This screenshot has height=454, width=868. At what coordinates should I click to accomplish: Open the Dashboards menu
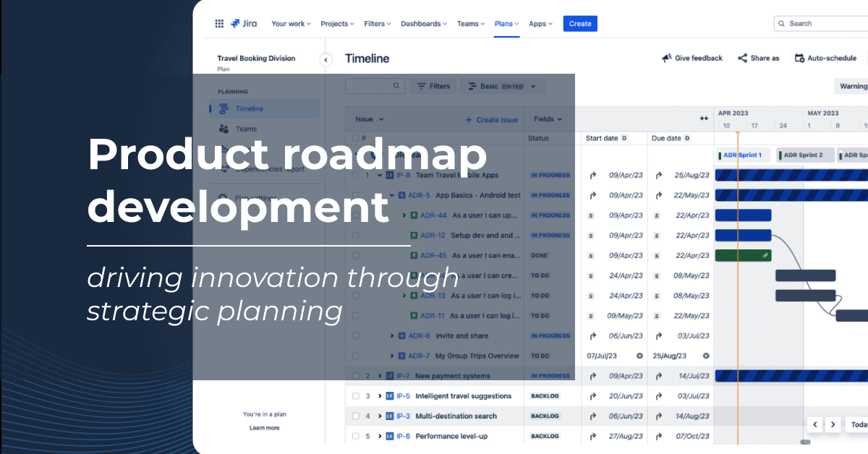click(x=424, y=23)
